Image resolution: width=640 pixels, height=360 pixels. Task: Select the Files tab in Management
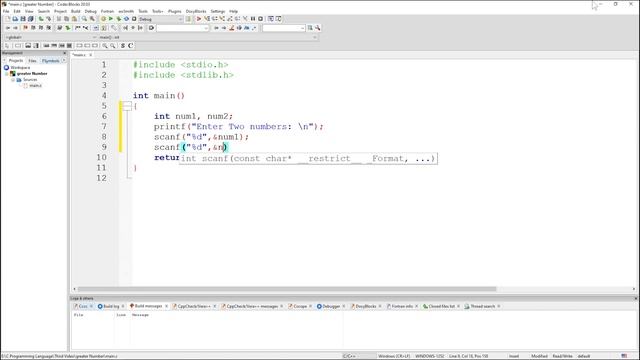click(32, 60)
